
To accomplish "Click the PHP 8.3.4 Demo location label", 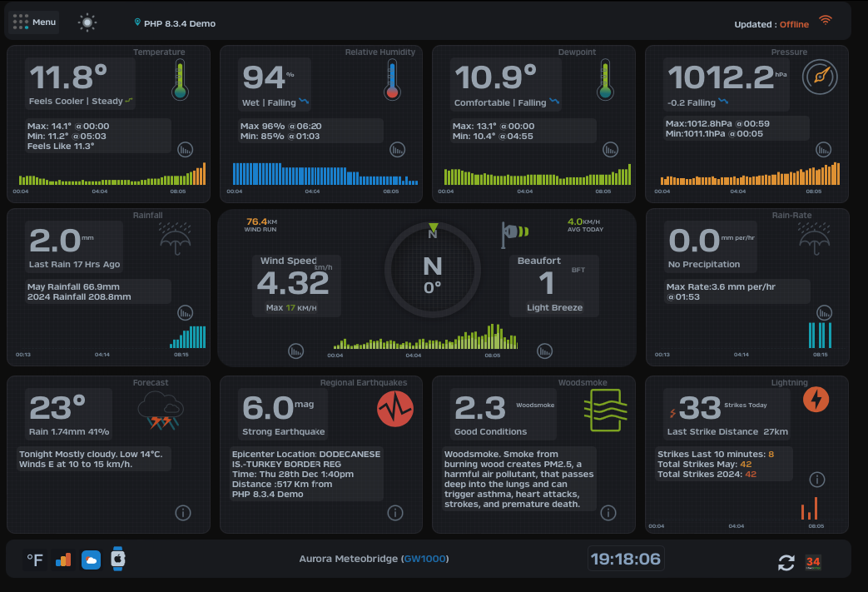I will 179,23.
